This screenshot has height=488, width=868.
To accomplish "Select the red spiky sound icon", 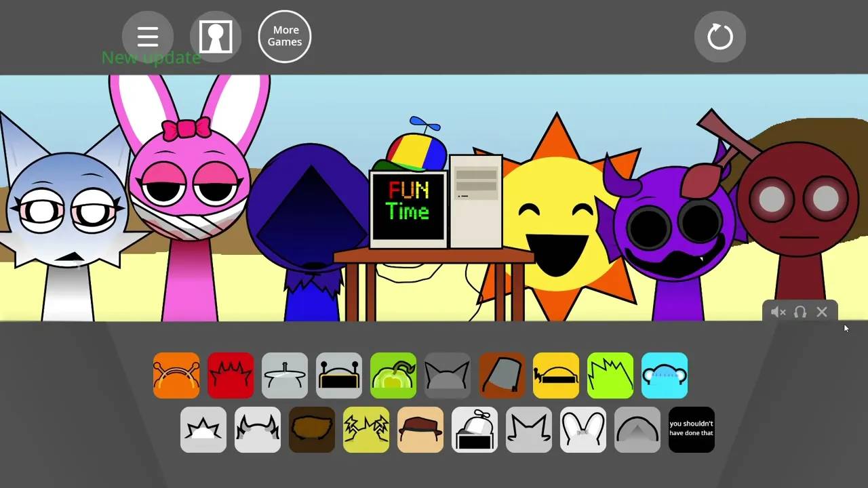I will pos(231,375).
